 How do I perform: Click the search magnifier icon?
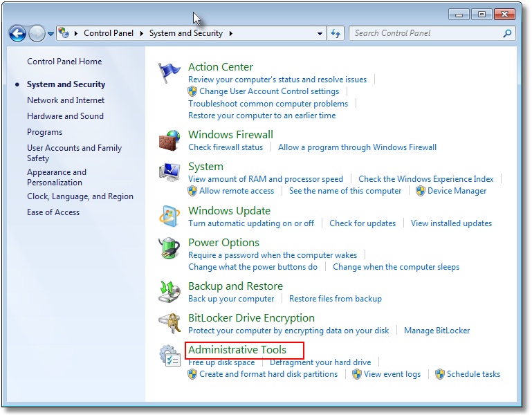[507, 33]
